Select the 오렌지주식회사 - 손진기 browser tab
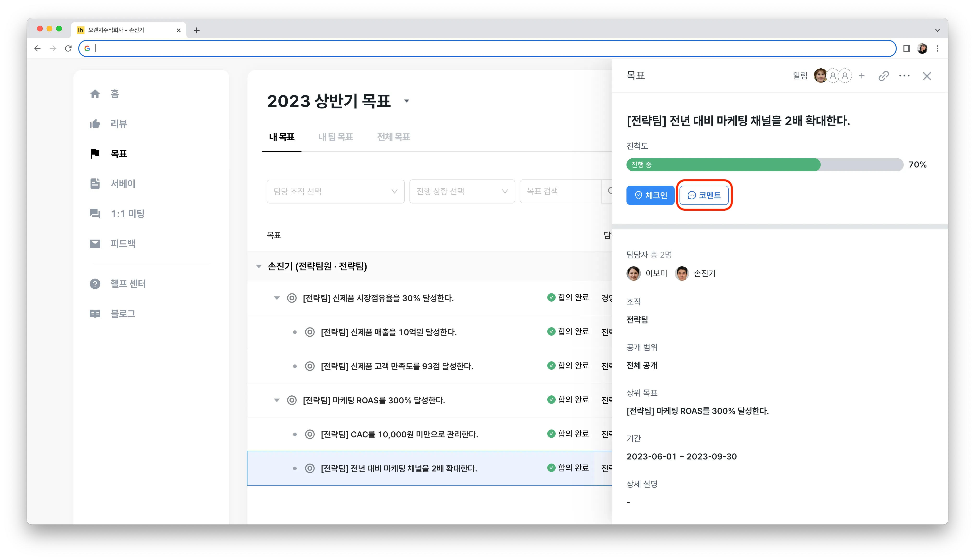Image resolution: width=975 pixels, height=560 pixels. pos(128,30)
